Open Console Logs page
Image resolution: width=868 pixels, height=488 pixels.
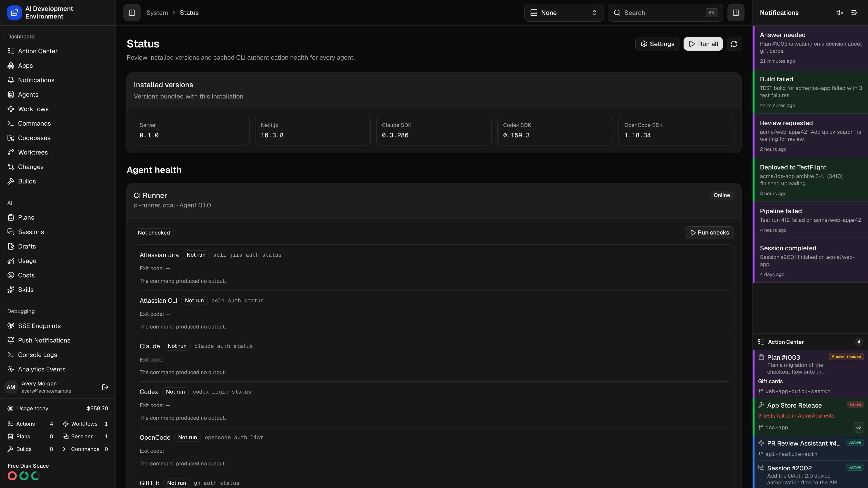[x=58, y=355]
